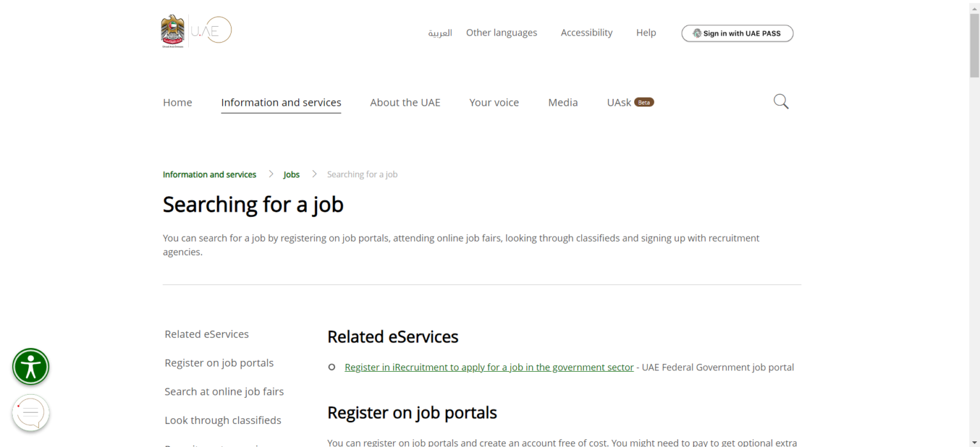The width and height of the screenshot is (980, 447).
Task: Expand the Information and services menu
Action: coord(281,102)
